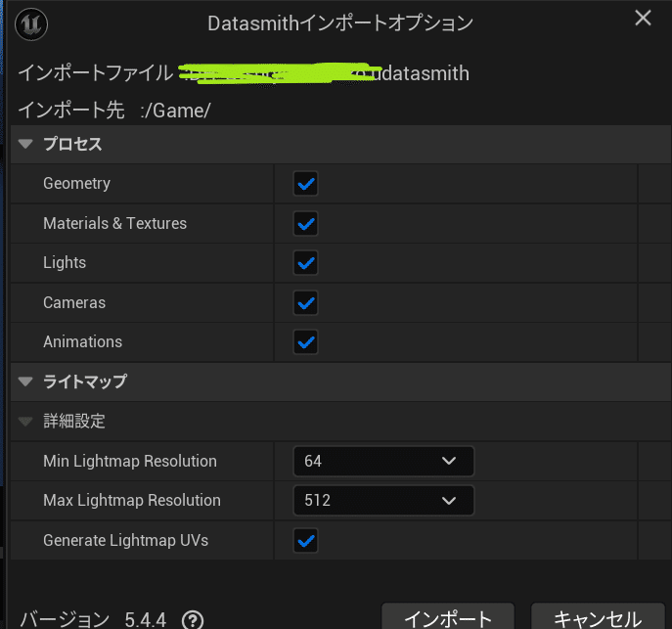Toggle the Cameras checkbox

305,303
